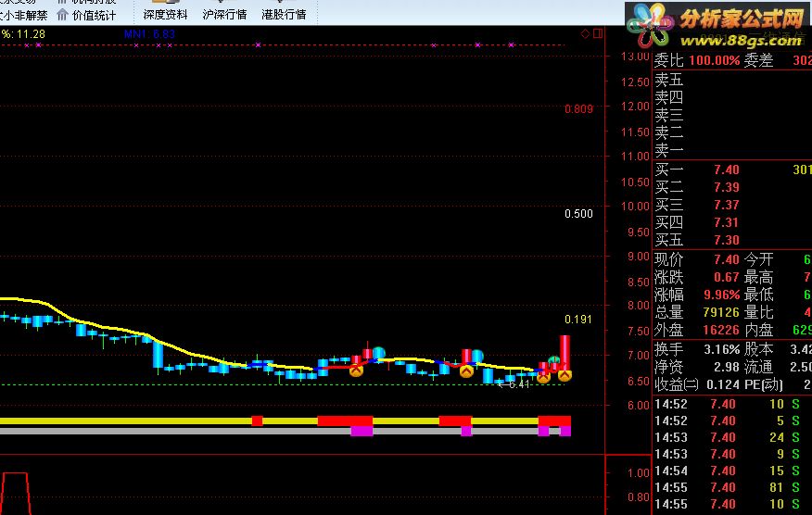Screen dimensions: 812x515
Task: Click the 收益(二) 0.124 value
Action: (723, 384)
